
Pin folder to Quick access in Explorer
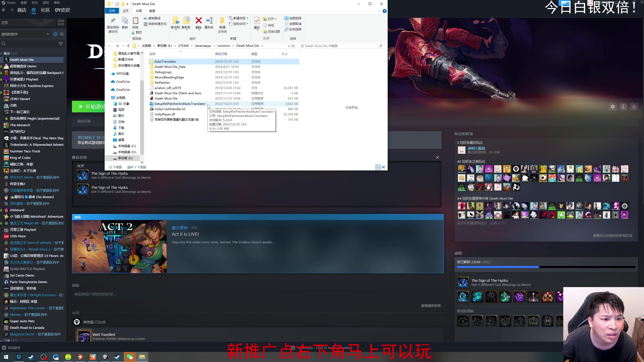tap(113, 25)
